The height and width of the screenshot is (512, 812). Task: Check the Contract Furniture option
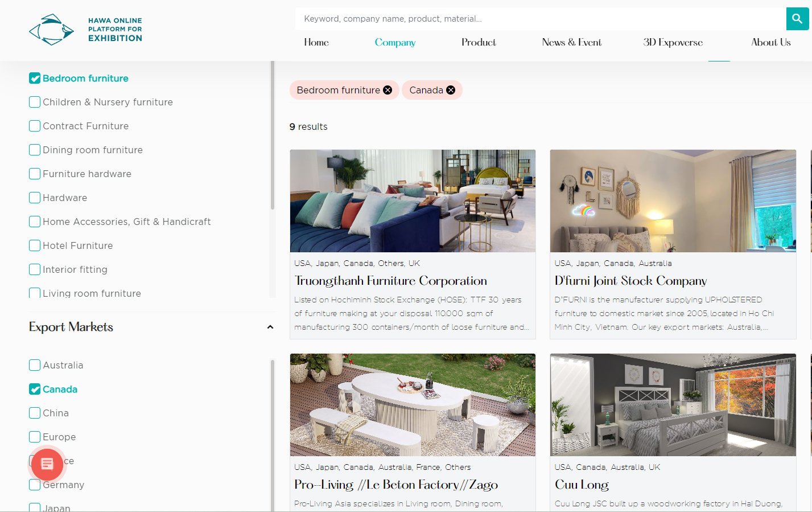pos(35,126)
